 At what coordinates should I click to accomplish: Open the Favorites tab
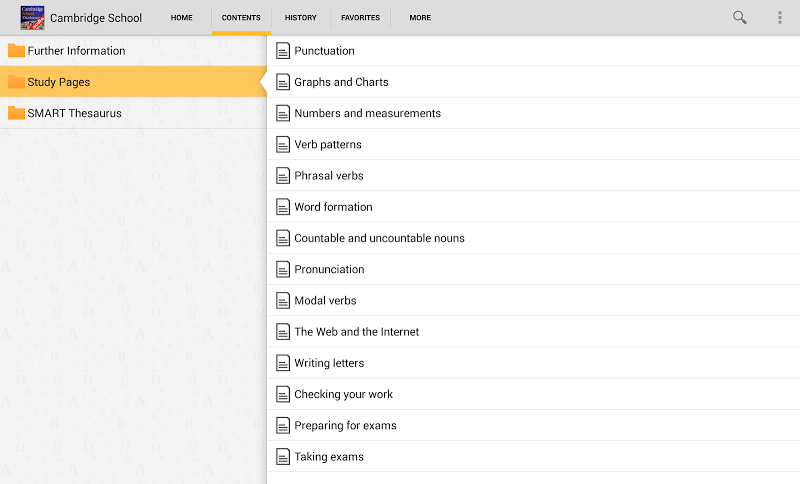[360, 18]
